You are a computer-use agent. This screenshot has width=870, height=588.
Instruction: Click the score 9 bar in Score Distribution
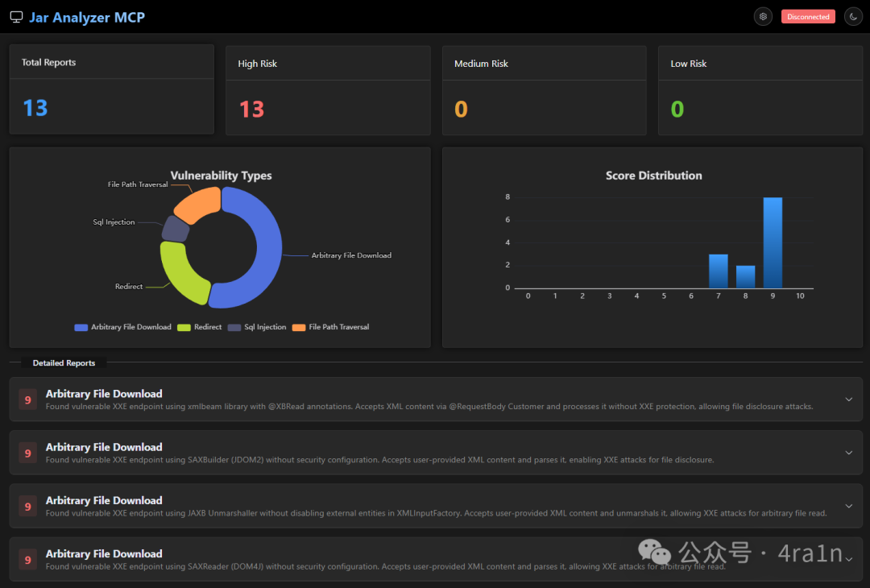click(x=773, y=242)
